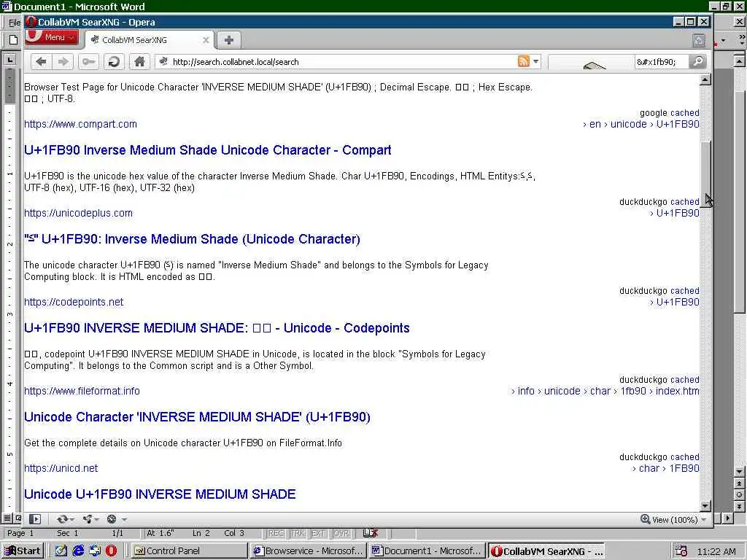Click the Opera page scrollbar thumb
The width and height of the screenshot is (747, 560).
point(705,174)
